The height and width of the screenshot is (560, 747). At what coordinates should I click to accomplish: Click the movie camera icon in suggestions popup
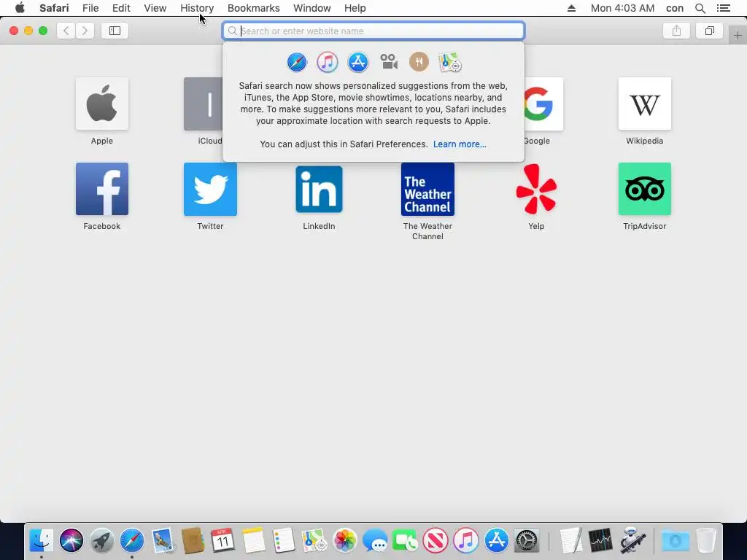point(389,62)
